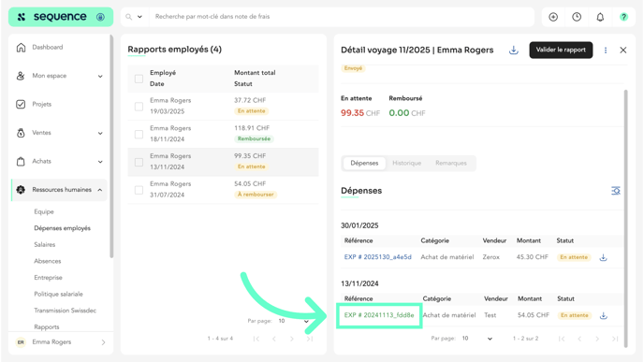Click the sidebar vertical scrollbar
The height and width of the screenshot is (362, 644).
coord(111,147)
